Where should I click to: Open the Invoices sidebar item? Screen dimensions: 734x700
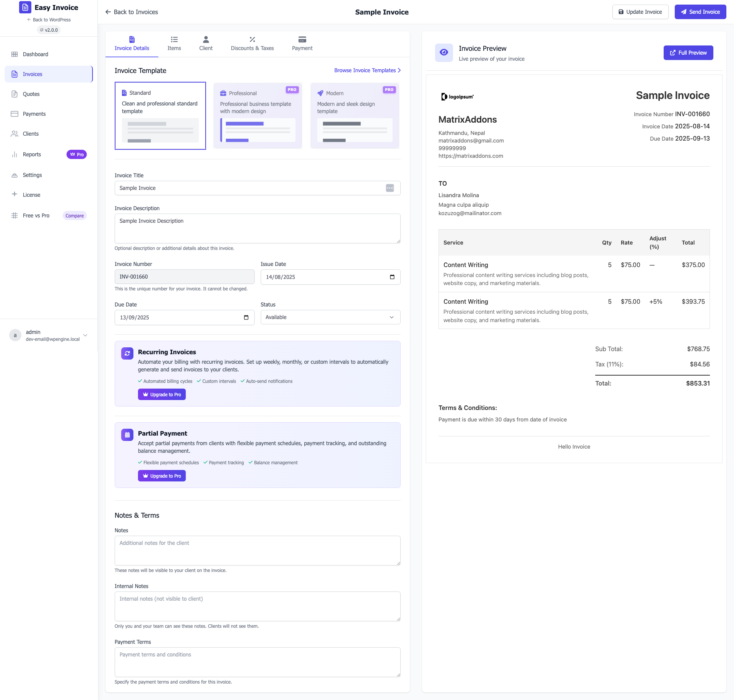click(49, 74)
